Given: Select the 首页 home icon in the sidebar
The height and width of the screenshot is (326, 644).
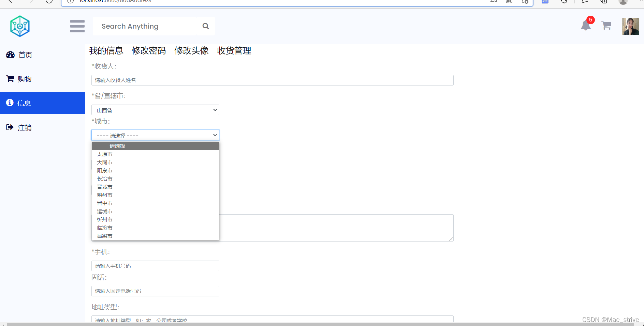Looking at the screenshot, I should click(x=10, y=55).
